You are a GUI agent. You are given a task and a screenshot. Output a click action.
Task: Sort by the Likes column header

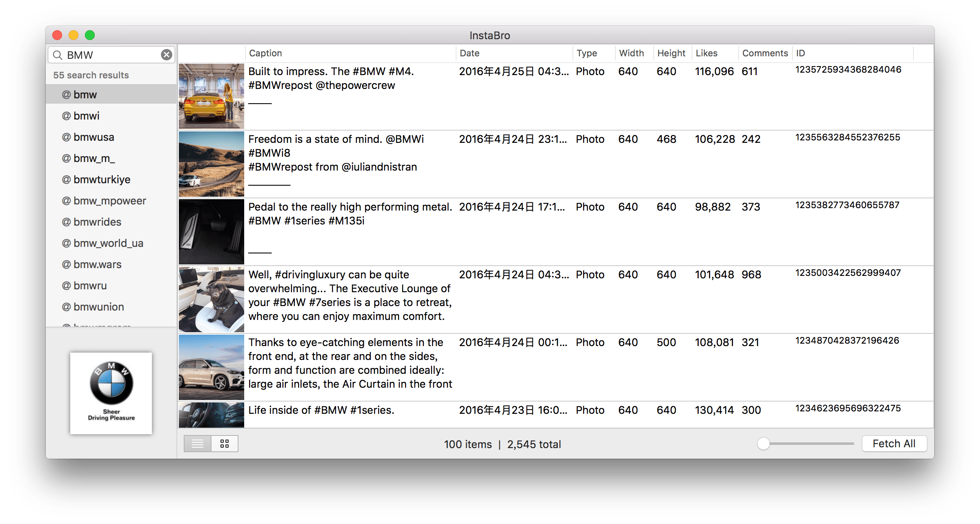[715, 53]
